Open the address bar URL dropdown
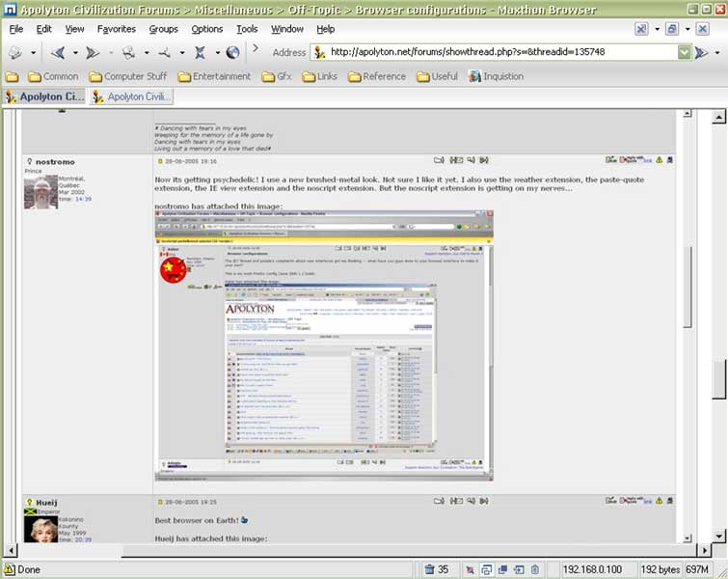Viewport: 728px width, 579px height. 684,52
